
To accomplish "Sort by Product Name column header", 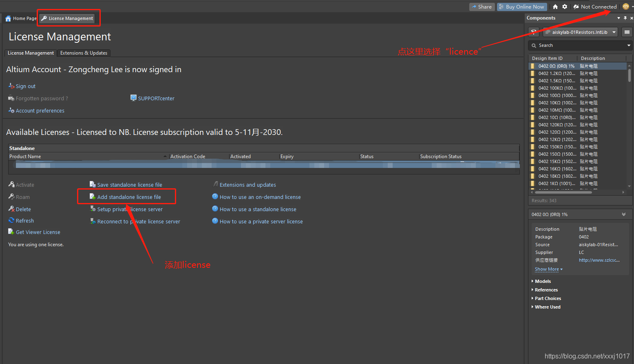I will [x=88, y=157].
